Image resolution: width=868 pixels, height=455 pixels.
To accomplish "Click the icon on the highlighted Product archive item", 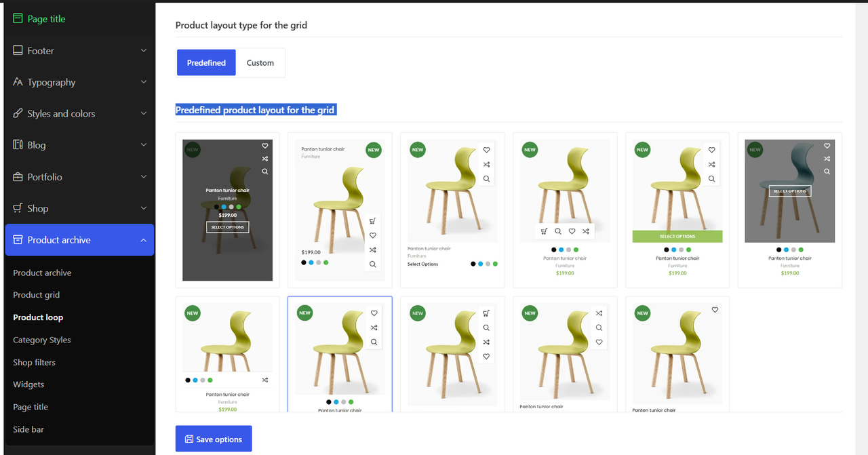I will click(x=18, y=240).
